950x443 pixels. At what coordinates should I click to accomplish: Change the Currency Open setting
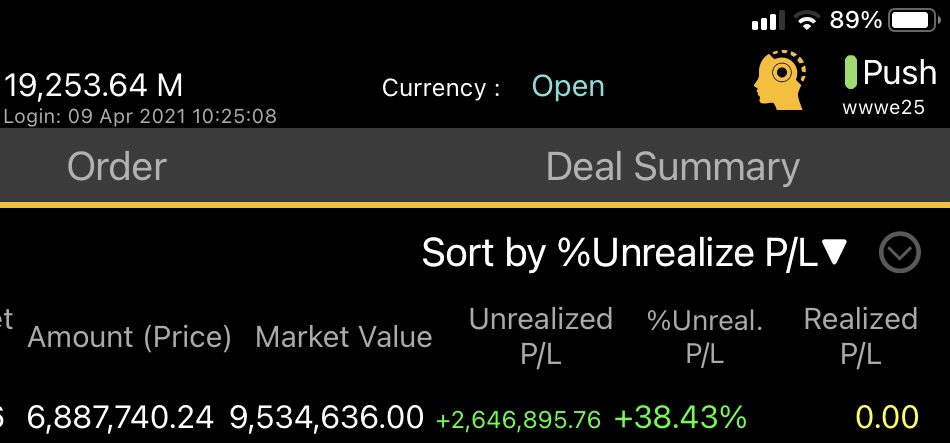pos(568,87)
